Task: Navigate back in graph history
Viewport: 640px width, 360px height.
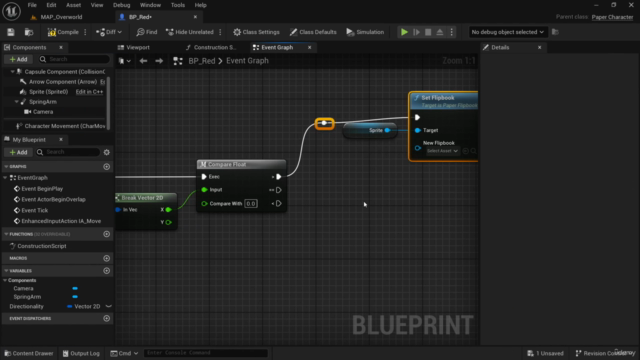Action: (143, 61)
